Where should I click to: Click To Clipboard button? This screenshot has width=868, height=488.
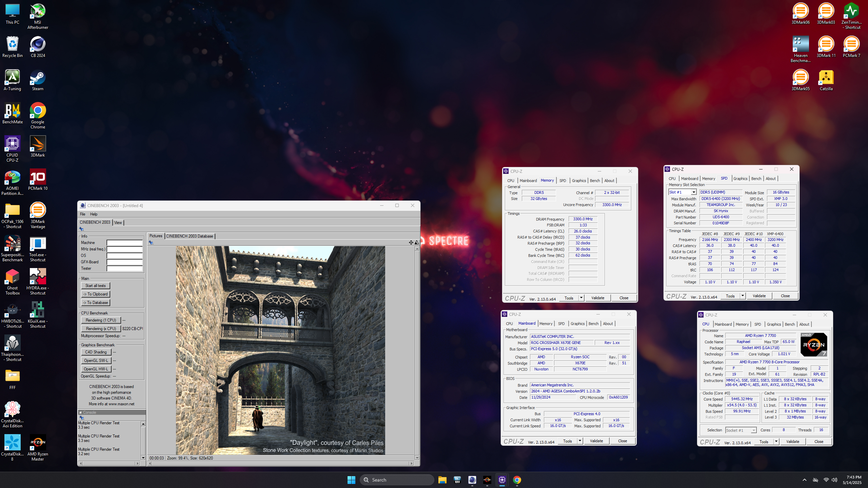point(95,294)
